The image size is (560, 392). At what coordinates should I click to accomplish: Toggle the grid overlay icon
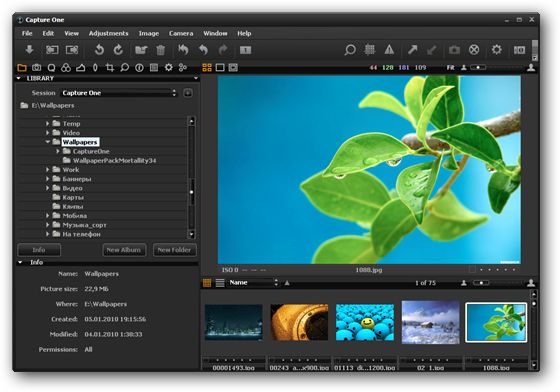pos(370,50)
